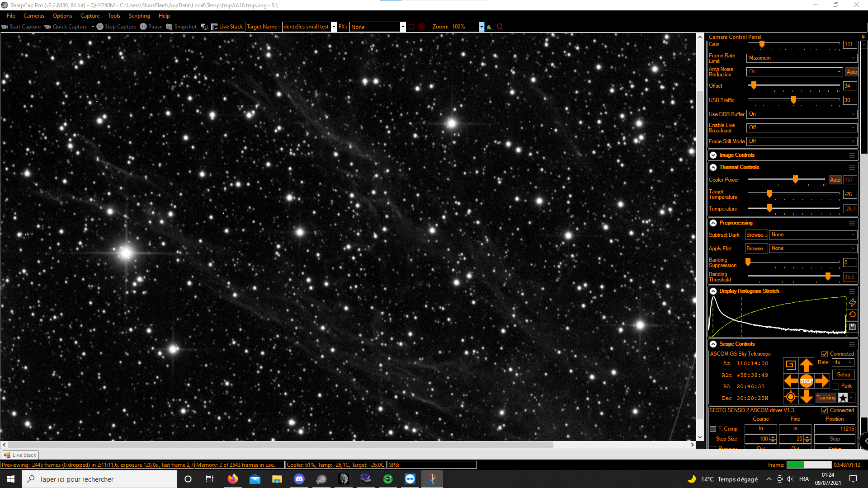Open the Tools menu
This screenshot has height=488, width=868.
(x=114, y=16)
